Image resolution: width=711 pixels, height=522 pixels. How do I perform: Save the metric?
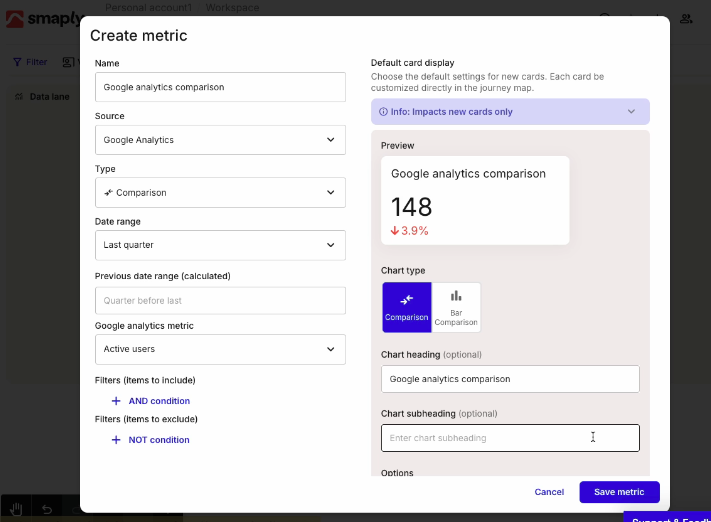[x=619, y=492]
